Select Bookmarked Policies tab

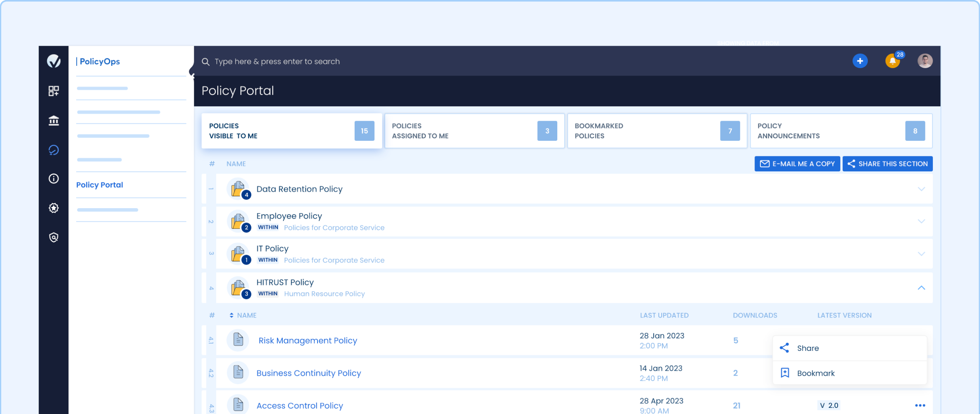657,131
